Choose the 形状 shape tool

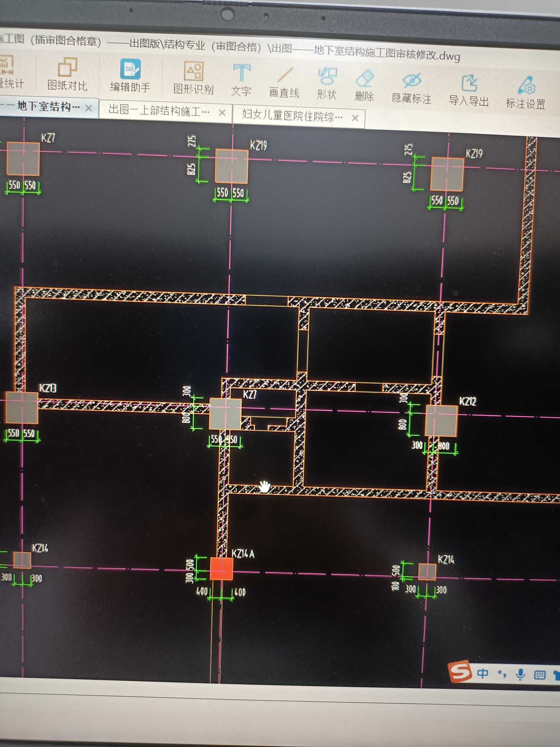pos(327,84)
